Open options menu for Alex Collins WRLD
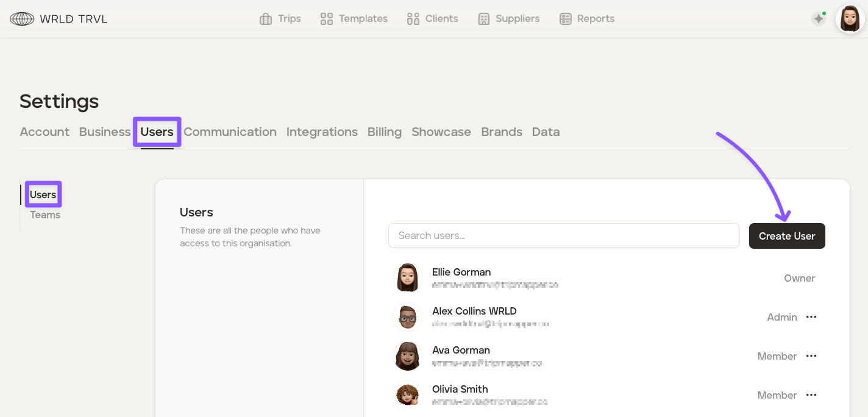Image resolution: width=868 pixels, height=417 pixels. click(x=811, y=317)
